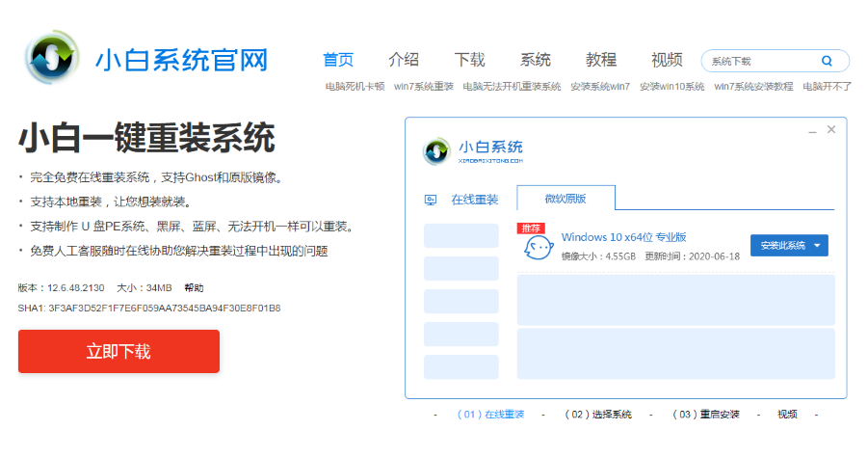
Task: Select step (01) 在线重装
Action: pos(490,415)
